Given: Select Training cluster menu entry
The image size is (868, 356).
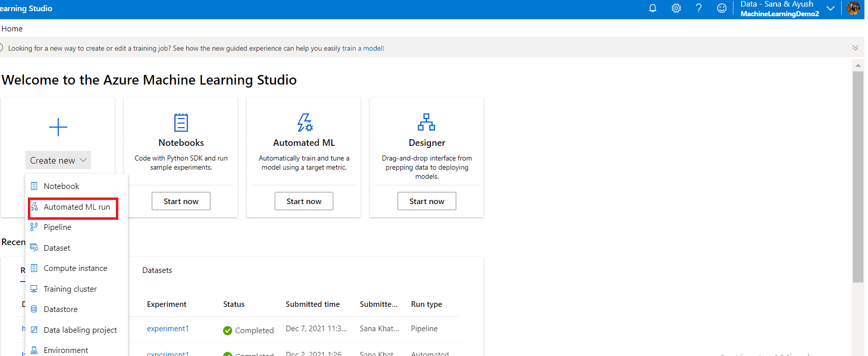Looking at the screenshot, I should pos(76,289).
